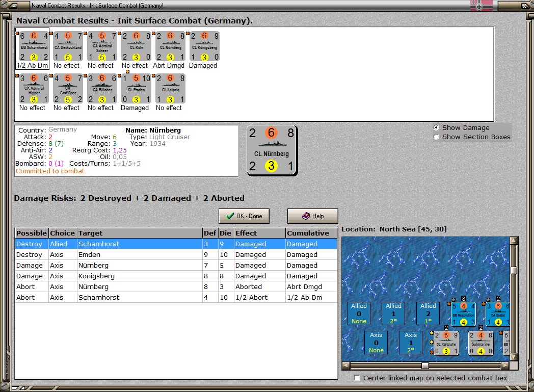This screenshot has width=534, height=392.
Task: Click the map horizontal scrollbar right arrow
Action: click(x=505, y=365)
